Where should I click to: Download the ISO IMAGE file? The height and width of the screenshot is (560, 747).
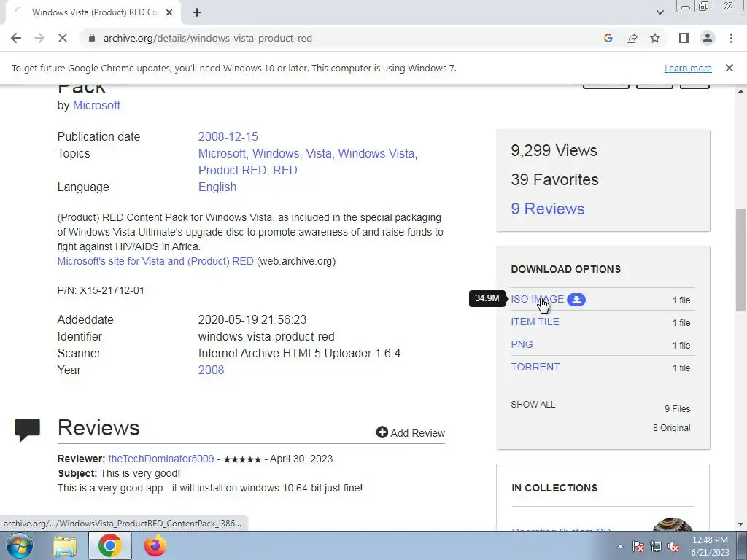pos(537,299)
